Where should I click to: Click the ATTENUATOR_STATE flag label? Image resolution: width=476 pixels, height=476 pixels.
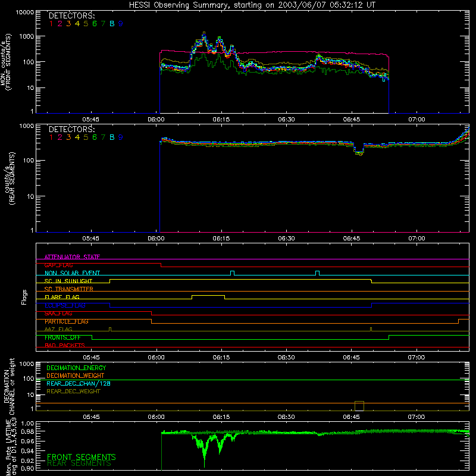[72, 257]
